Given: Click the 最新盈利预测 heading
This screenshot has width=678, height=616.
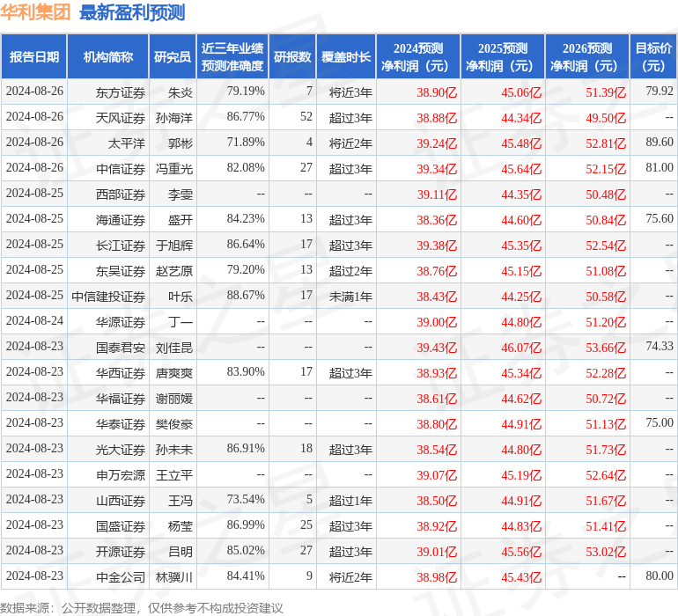Looking at the screenshot, I should click(132, 12).
